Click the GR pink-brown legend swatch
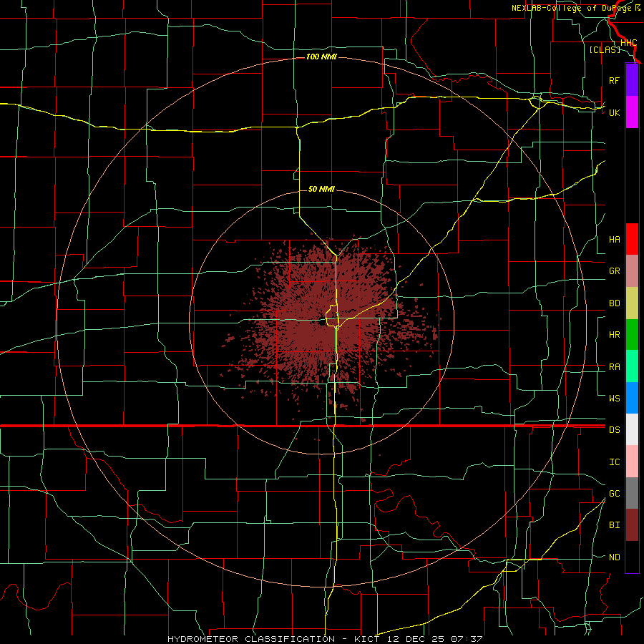The width and height of the screenshot is (644, 644). tap(632, 271)
